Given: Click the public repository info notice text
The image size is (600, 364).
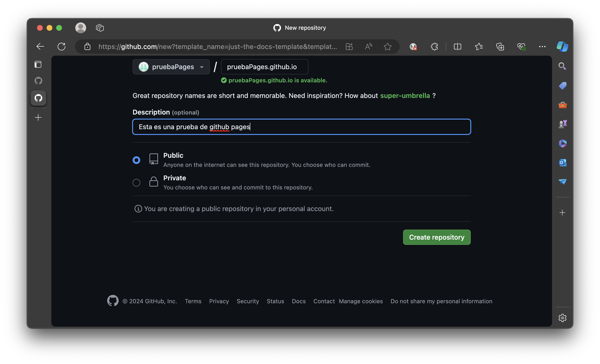Looking at the screenshot, I should (239, 208).
